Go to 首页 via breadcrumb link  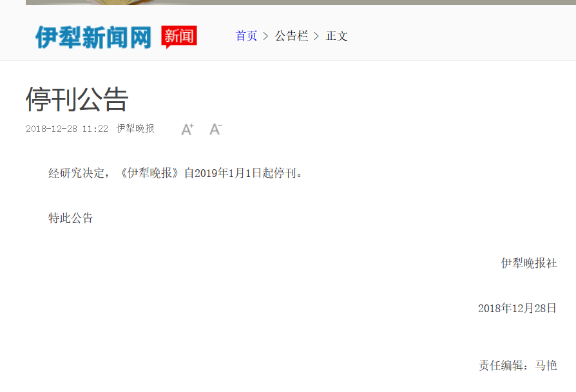pyautogui.click(x=246, y=36)
